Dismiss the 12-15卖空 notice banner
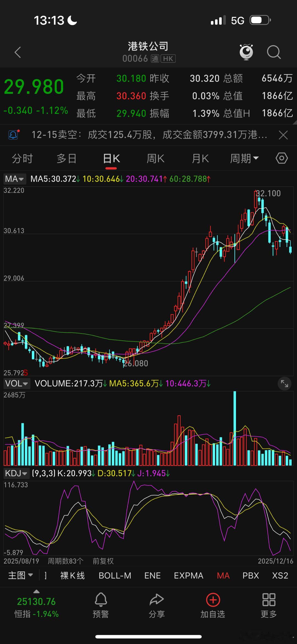This screenshot has height=644, width=297. click(x=283, y=135)
